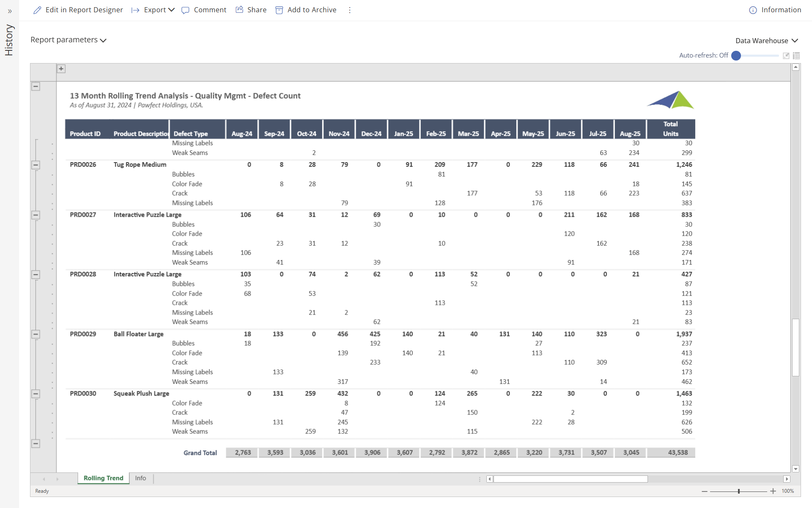812x508 pixels.
Task: Expand the History side panel chevrons
Action: (10, 11)
